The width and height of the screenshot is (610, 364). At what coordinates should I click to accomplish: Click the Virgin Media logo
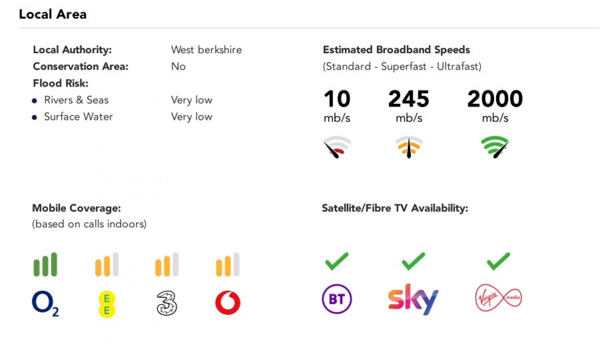[x=498, y=298]
